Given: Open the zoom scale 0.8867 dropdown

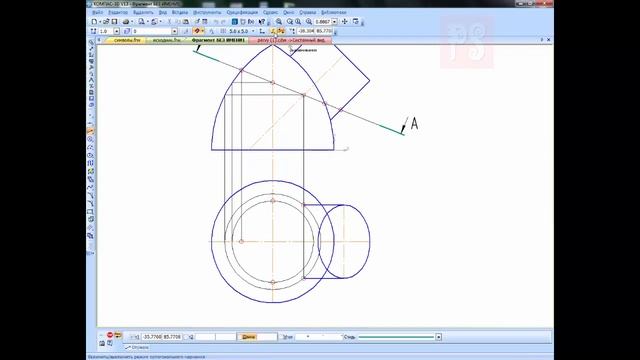Looking at the screenshot, I should click(334, 22).
